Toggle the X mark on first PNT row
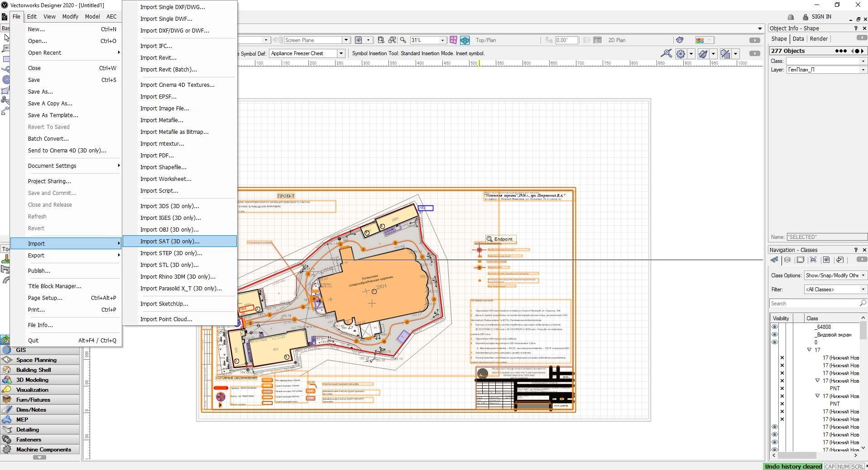The width and height of the screenshot is (868, 470). [x=782, y=389]
